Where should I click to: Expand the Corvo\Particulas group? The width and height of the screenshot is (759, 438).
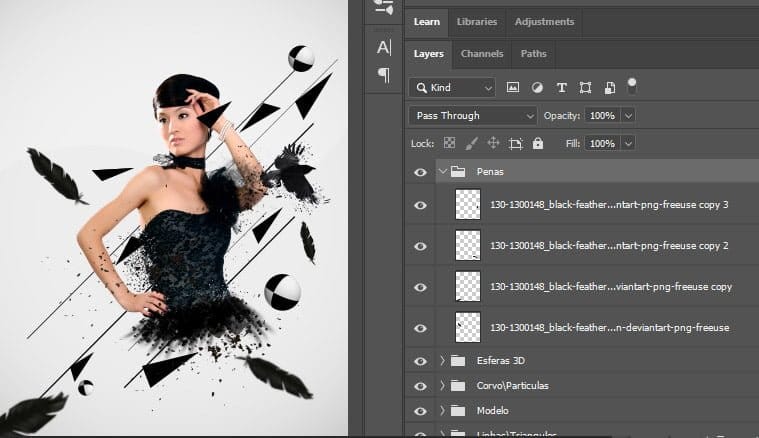click(x=442, y=386)
